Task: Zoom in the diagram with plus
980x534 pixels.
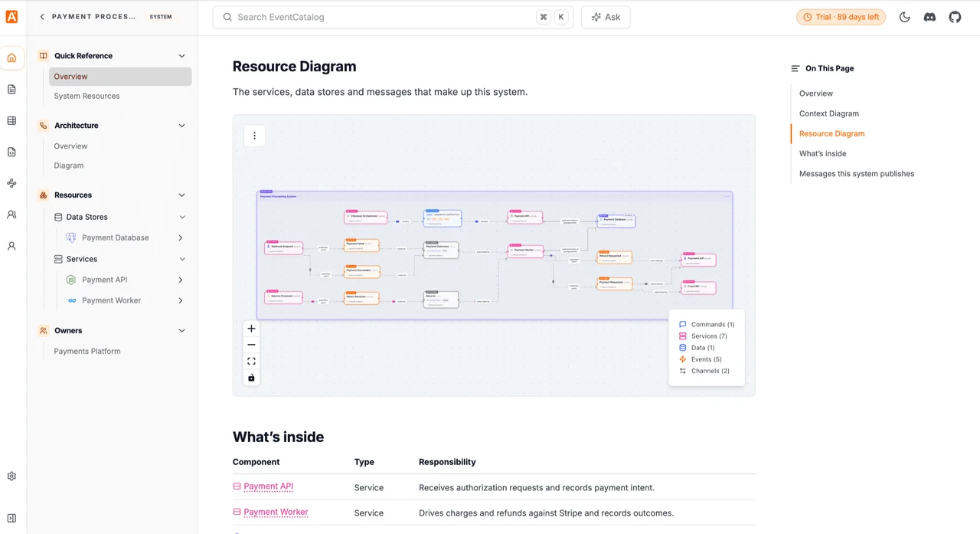Action: 251,329
